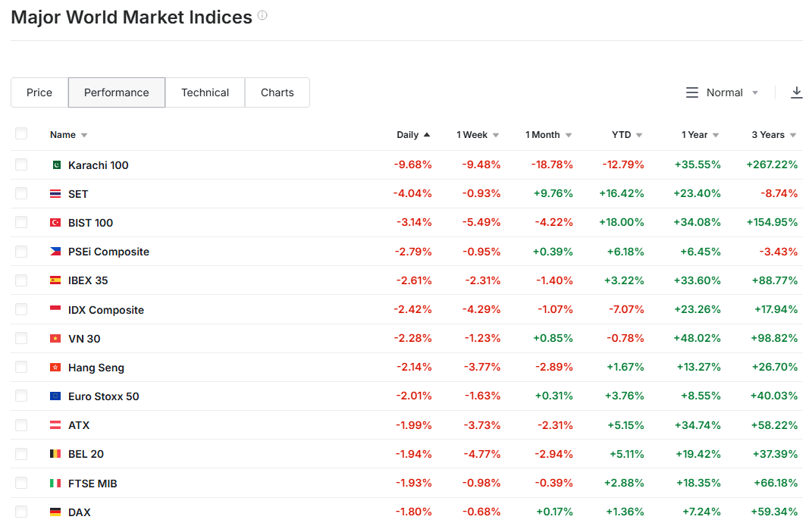The height and width of the screenshot is (526, 812).
Task: Click the info icon beside the page title
Action: [x=262, y=15]
